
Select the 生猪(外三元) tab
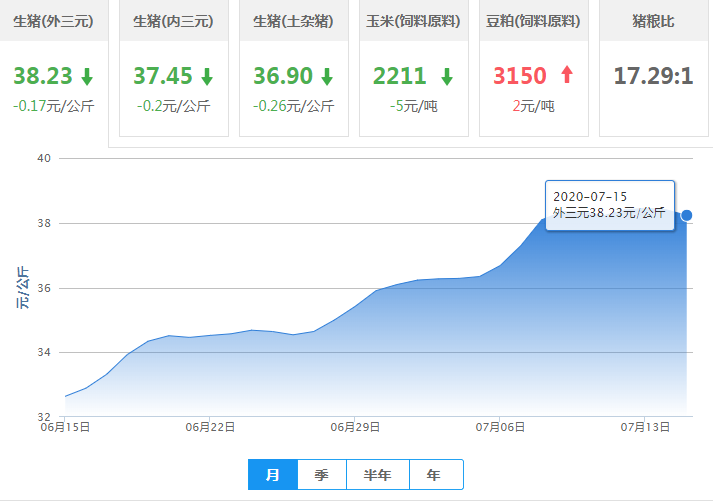54,21
